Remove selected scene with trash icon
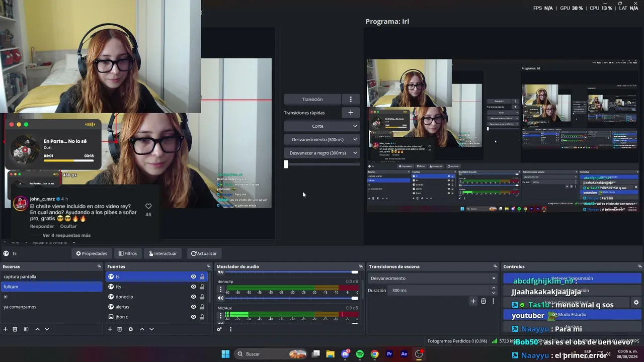Image resolution: width=644 pixels, height=362 pixels. [x=15, y=329]
